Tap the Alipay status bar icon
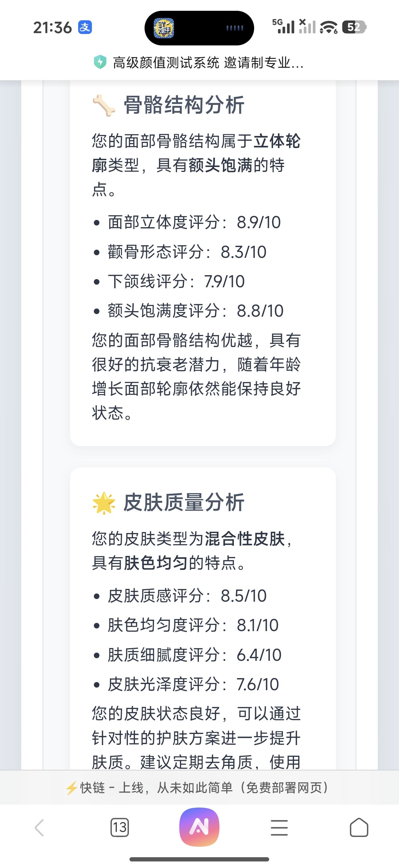Viewport: 399px width, 868px height. (x=85, y=27)
